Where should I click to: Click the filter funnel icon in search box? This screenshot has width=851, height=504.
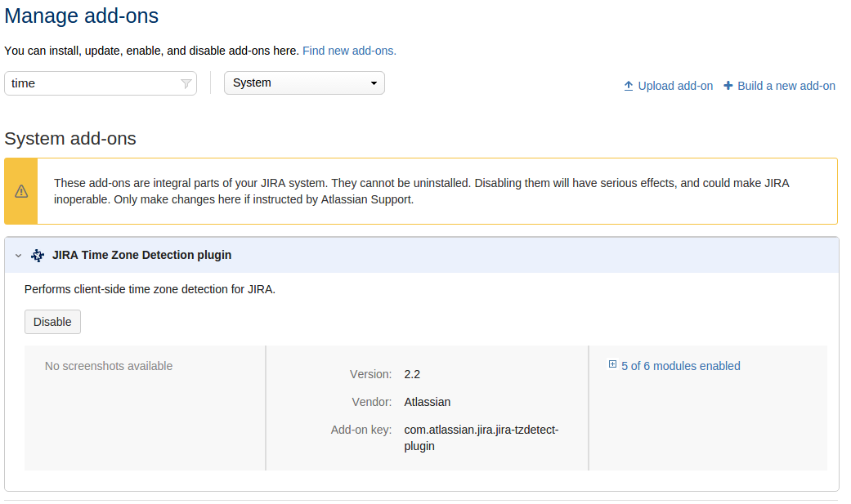(186, 83)
